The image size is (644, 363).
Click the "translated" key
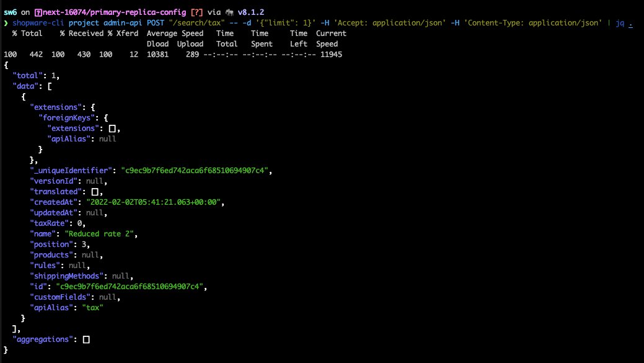point(56,192)
